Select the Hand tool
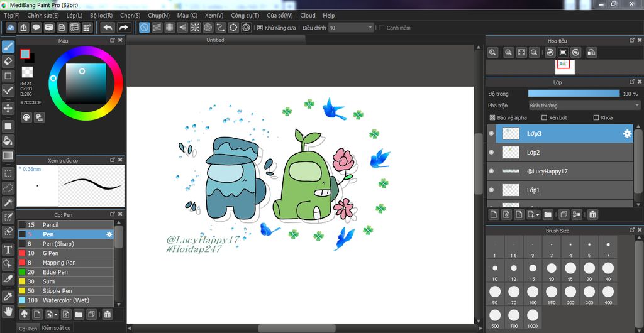Image resolution: width=644 pixels, height=333 pixels. pos(8,311)
